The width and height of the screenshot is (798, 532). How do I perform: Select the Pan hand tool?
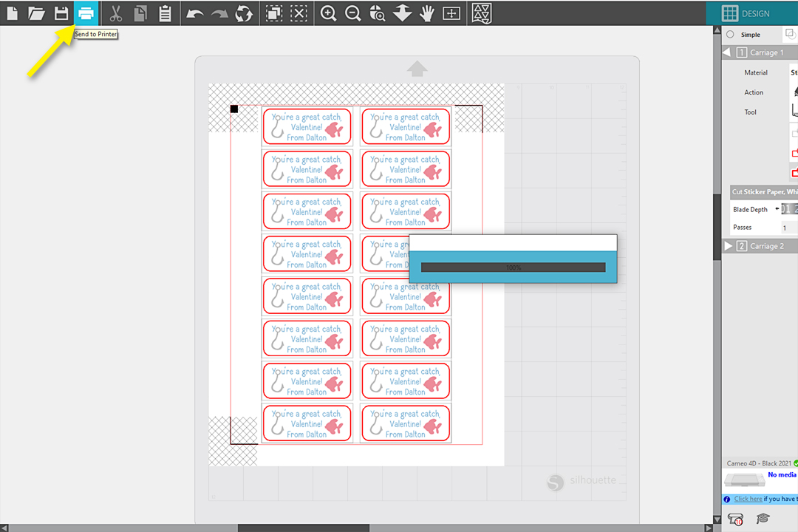tap(427, 13)
